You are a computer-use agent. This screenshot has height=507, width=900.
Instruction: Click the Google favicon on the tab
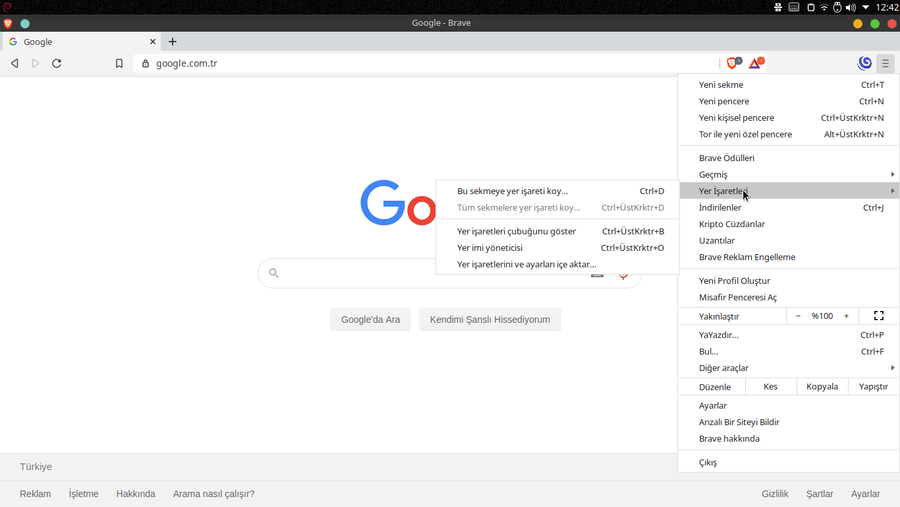tap(13, 41)
